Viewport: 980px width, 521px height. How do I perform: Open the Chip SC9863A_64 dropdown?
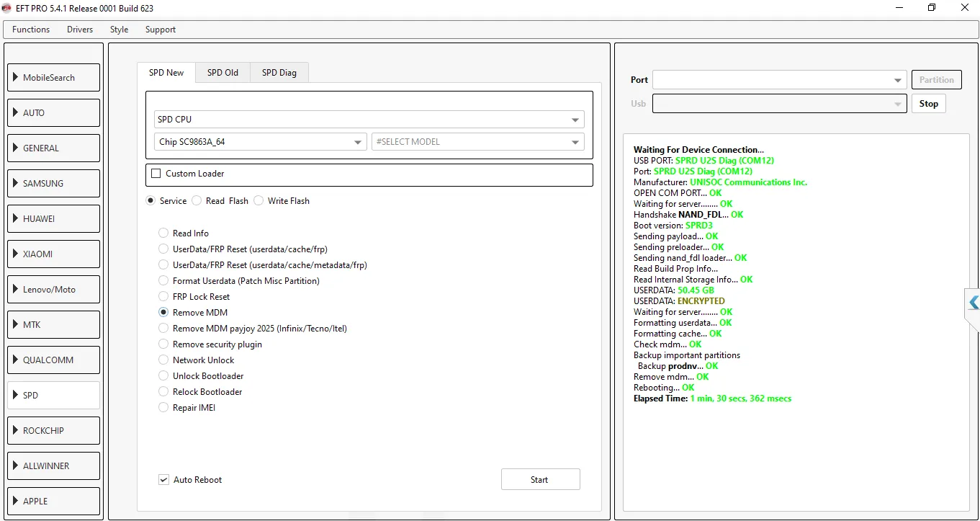pyautogui.click(x=260, y=142)
